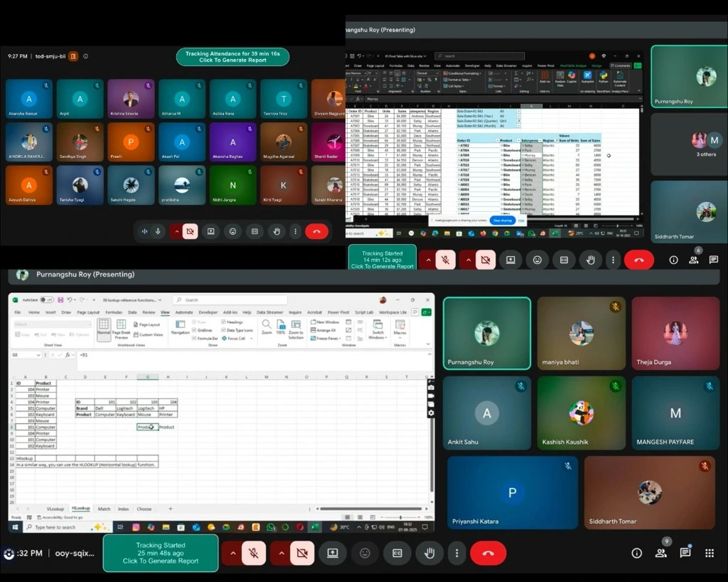Open video settings chevron in top-right meeting
This screenshot has width=728, height=582.
click(x=469, y=260)
